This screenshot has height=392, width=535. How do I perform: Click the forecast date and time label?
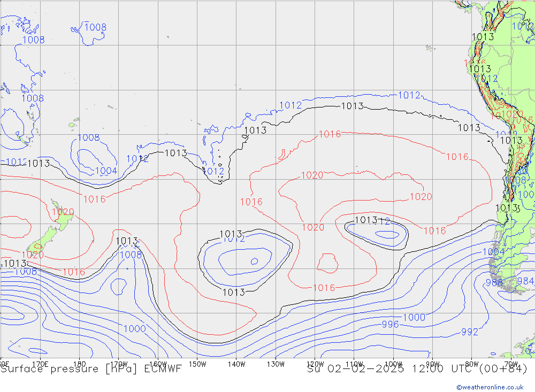coord(417,368)
